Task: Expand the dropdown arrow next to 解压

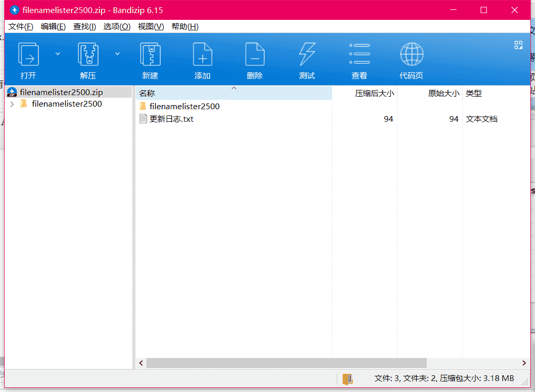Action: (x=117, y=54)
